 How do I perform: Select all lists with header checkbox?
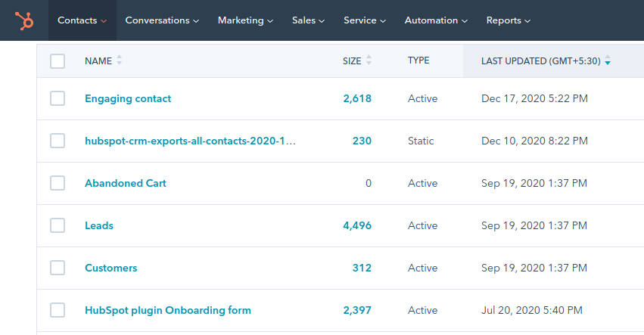tap(58, 61)
